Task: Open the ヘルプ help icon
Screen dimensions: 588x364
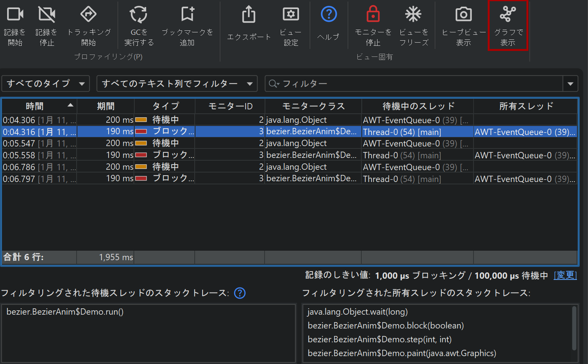Action: click(x=329, y=15)
